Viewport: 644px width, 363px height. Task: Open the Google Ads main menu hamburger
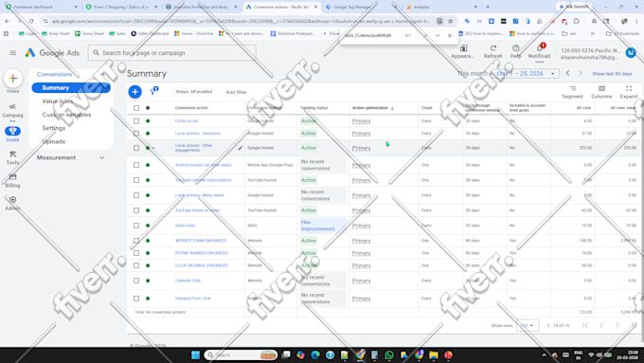click(x=12, y=53)
